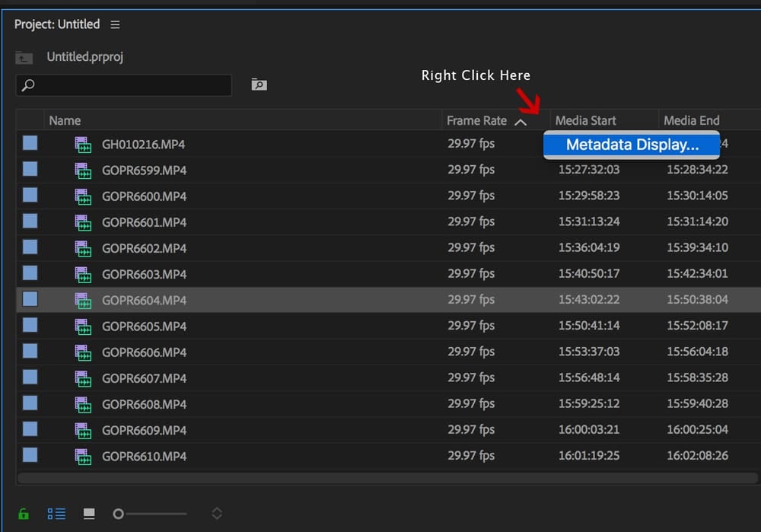The height and width of the screenshot is (532, 761).
Task: Toggle selection checkbox beside GOPR6599.MP4
Action: 30,169
